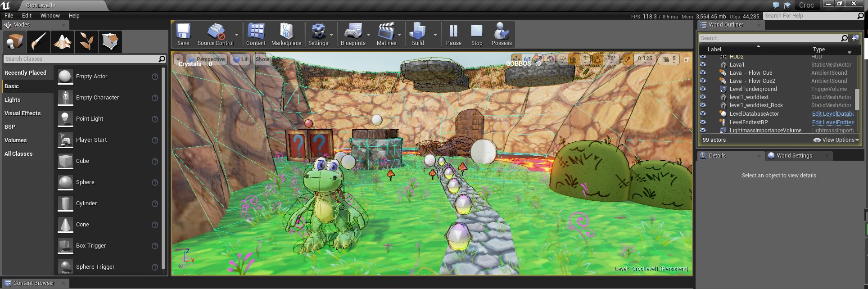This screenshot has width=868, height=289.
Task: Hide the Lava1 actor via eye icon
Action: 703,65
